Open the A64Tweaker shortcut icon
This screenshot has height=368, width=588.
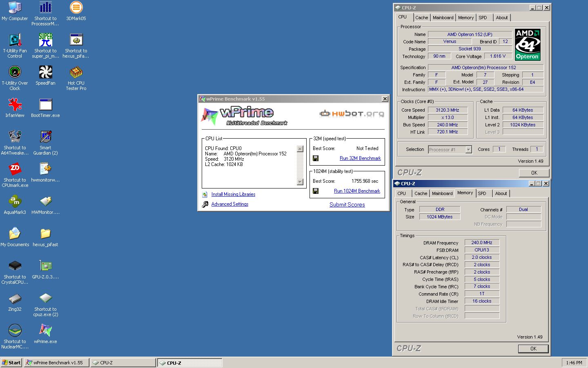pyautogui.click(x=15, y=137)
